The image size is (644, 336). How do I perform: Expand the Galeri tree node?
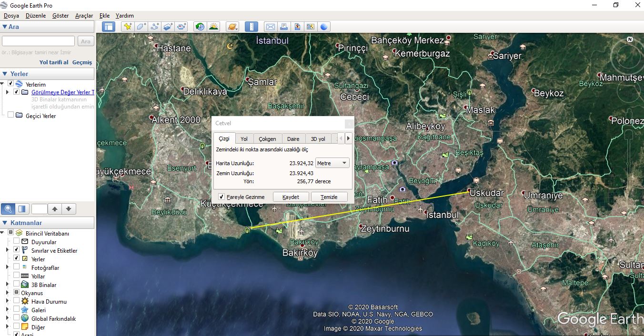click(7, 310)
